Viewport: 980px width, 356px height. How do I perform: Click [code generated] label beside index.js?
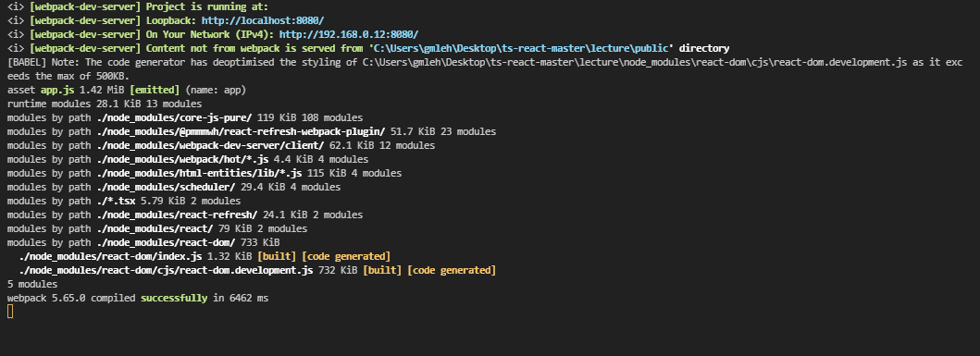click(x=345, y=256)
